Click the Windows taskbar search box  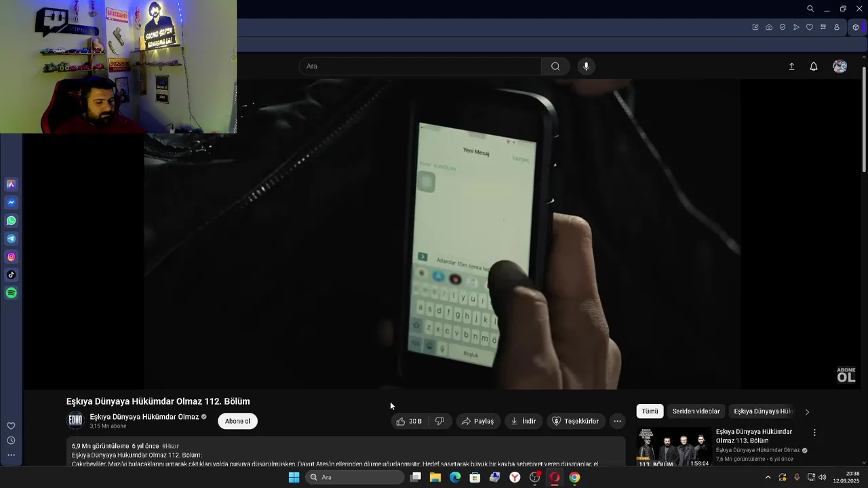tap(355, 477)
